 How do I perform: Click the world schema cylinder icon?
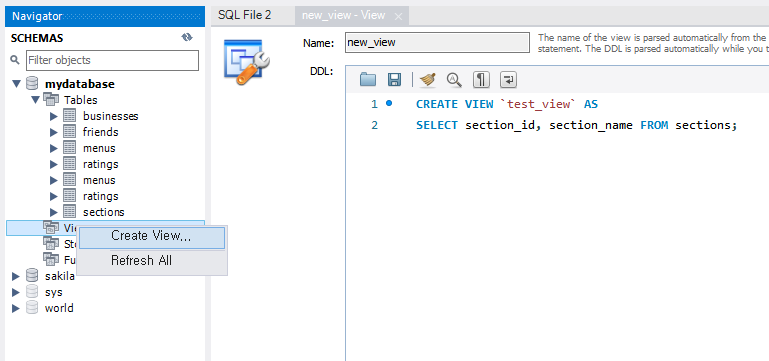(32, 308)
